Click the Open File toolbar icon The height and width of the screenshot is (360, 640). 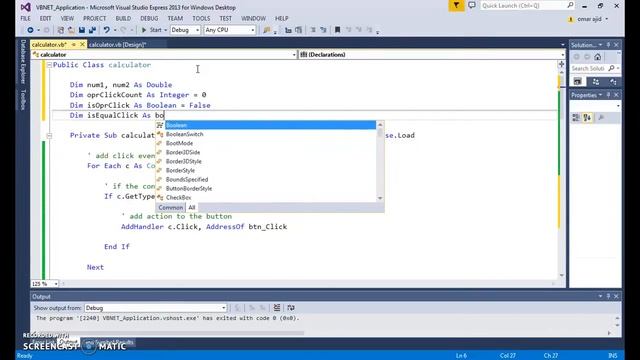pyautogui.click(x=71, y=30)
